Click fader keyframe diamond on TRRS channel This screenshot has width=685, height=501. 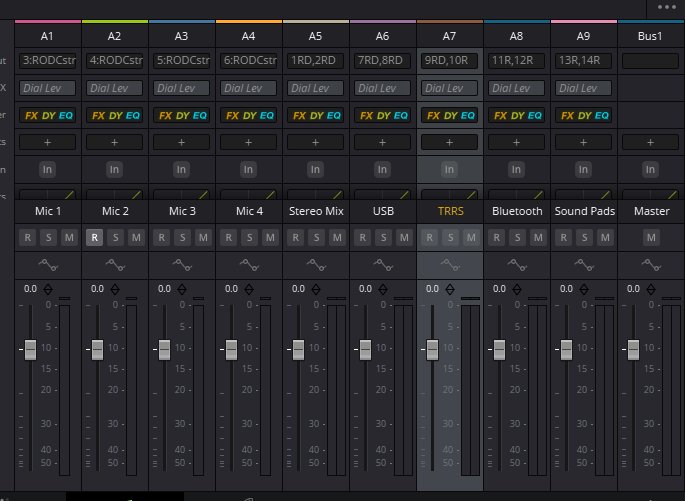coord(450,289)
